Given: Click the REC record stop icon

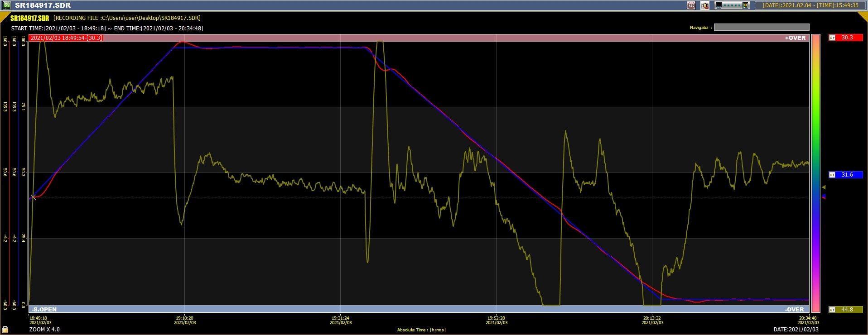Looking at the screenshot, I should click(691, 5).
